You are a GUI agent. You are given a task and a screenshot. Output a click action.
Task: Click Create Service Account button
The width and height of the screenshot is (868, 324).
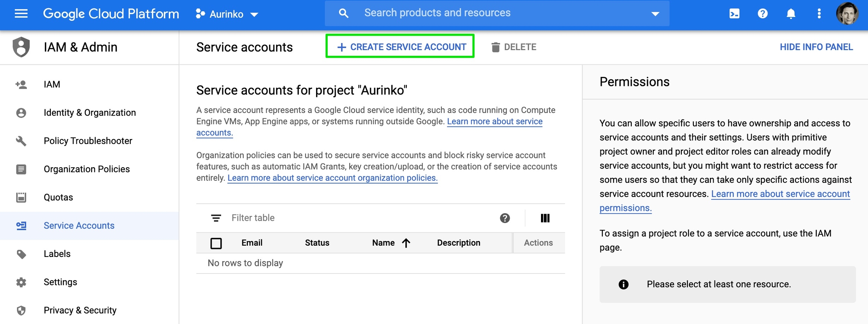point(400,47)
